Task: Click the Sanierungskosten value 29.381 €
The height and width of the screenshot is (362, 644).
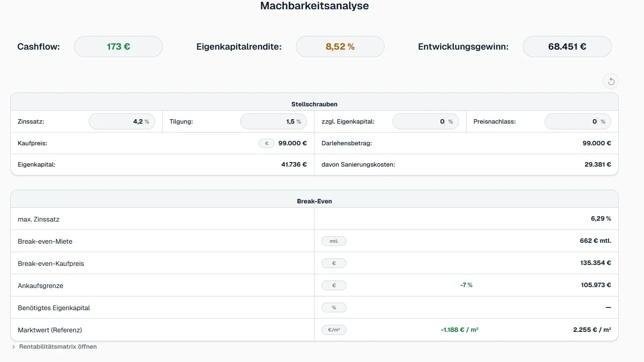Action: pos(598,164)
